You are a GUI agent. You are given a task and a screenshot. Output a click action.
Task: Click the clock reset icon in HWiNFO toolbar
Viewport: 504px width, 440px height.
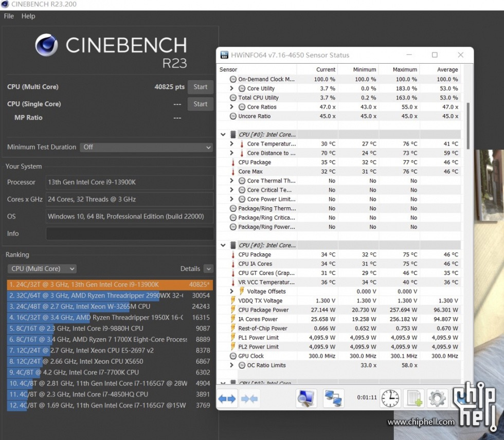(390, 398)
